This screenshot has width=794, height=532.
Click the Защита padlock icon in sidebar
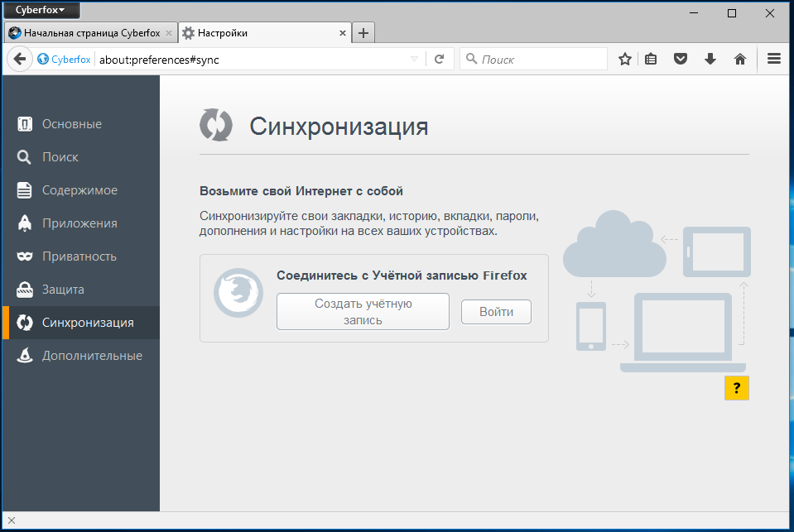click(24, 290)
